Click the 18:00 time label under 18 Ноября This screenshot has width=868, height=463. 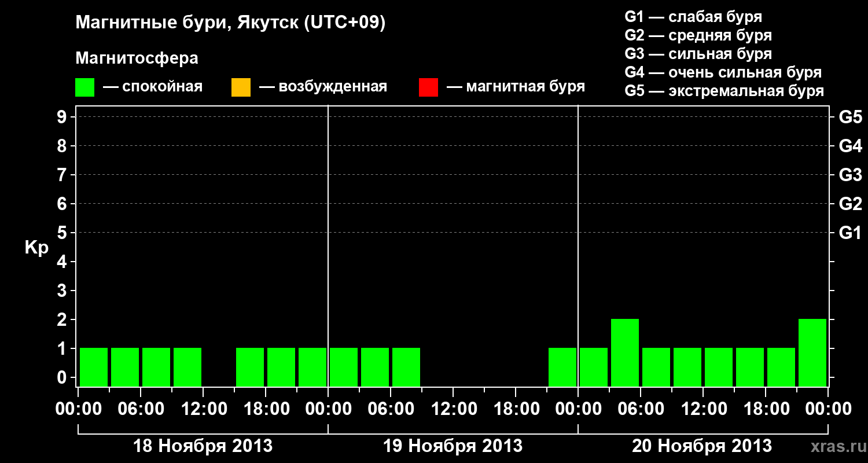(266, 409)
